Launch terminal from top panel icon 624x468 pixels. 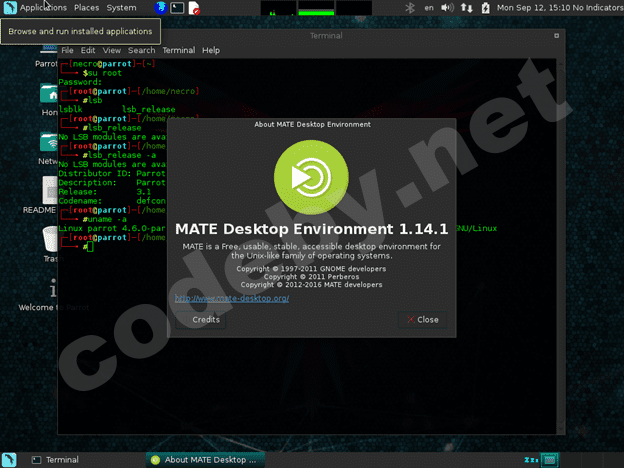pos(177,8)
